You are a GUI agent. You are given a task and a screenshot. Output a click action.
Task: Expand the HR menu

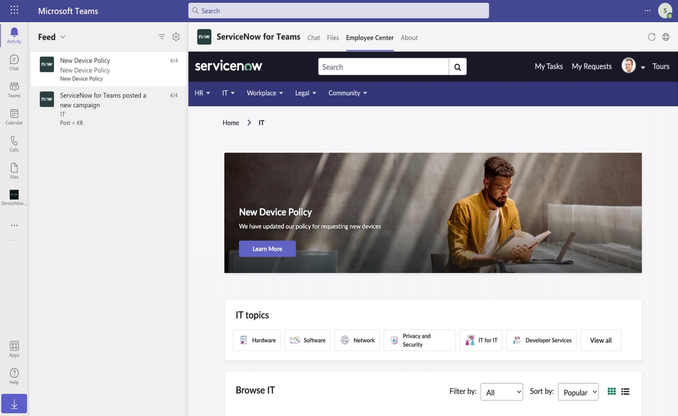(x=202, y=93)
